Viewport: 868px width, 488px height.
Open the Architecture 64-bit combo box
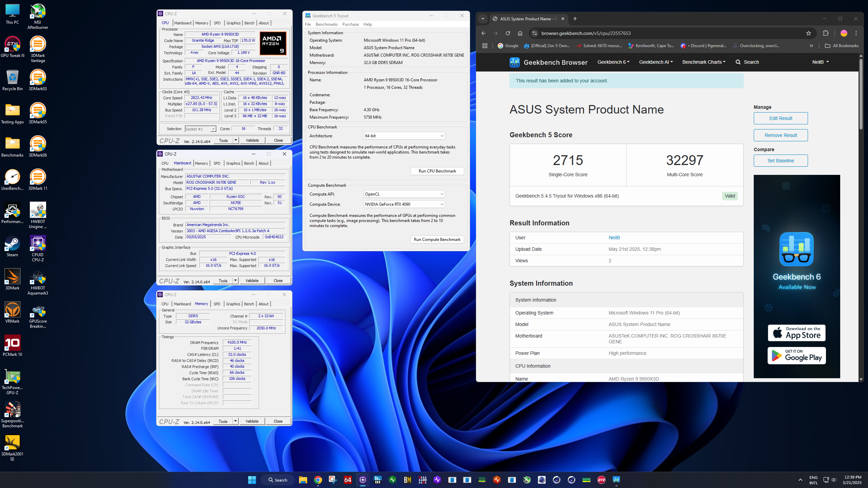point(404,136)
